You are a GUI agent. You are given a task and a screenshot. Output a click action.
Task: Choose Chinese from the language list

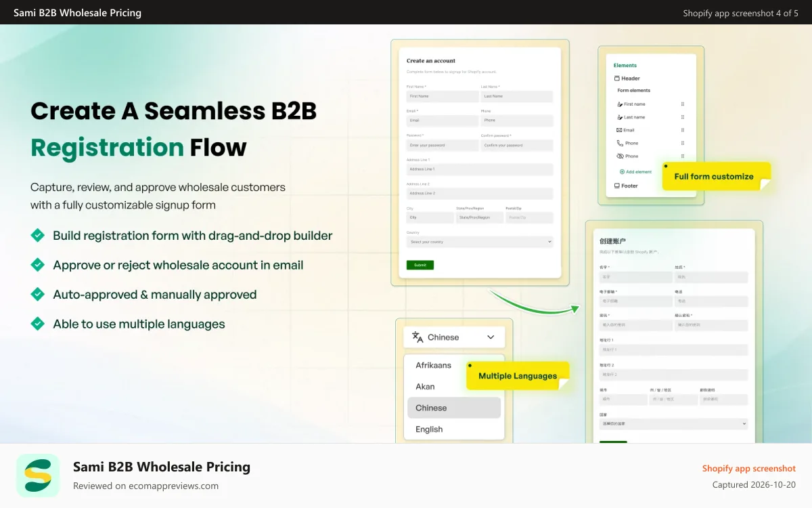(x=454, y=408)
